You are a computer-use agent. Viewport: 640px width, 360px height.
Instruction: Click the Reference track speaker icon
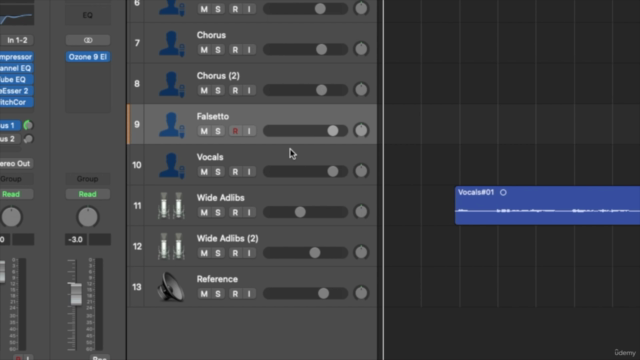point(171,287)
